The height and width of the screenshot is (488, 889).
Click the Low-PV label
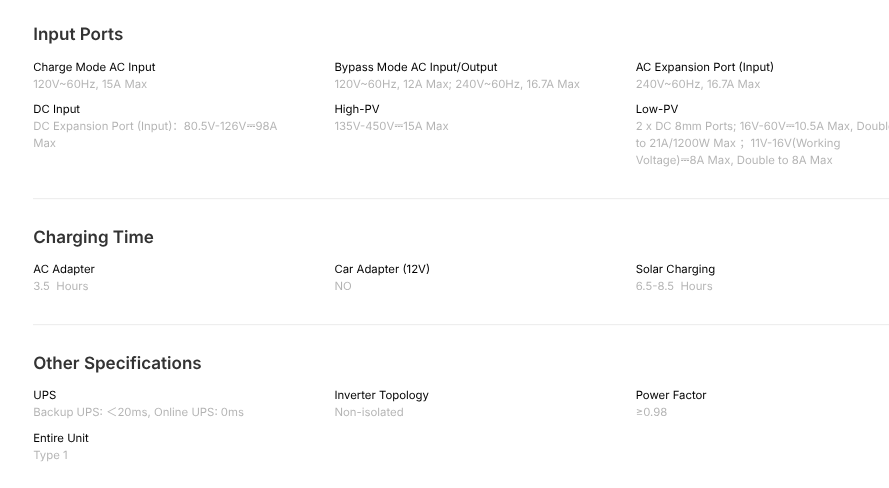click(x=656, y=109)
